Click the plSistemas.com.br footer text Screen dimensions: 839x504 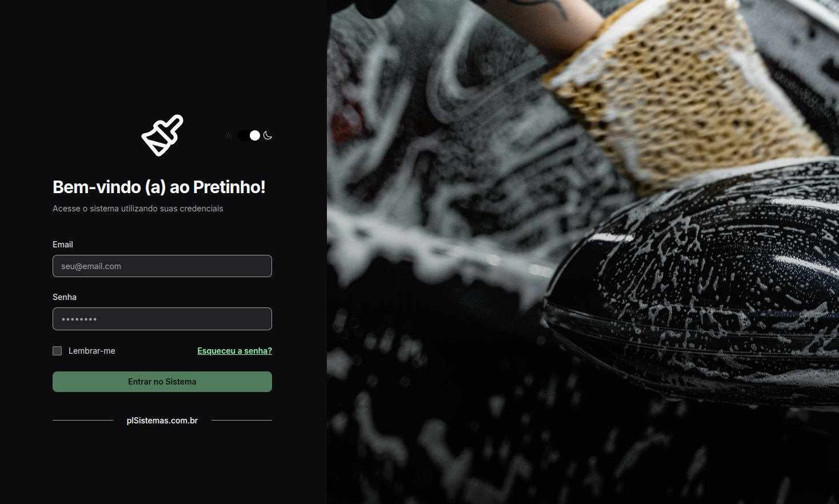[162, 421]
